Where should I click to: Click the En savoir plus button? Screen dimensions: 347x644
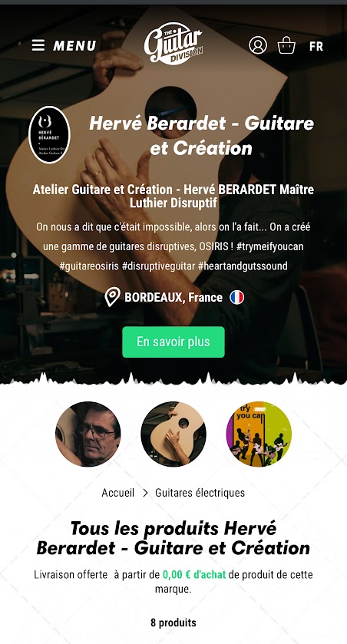[x=173, y=342]
